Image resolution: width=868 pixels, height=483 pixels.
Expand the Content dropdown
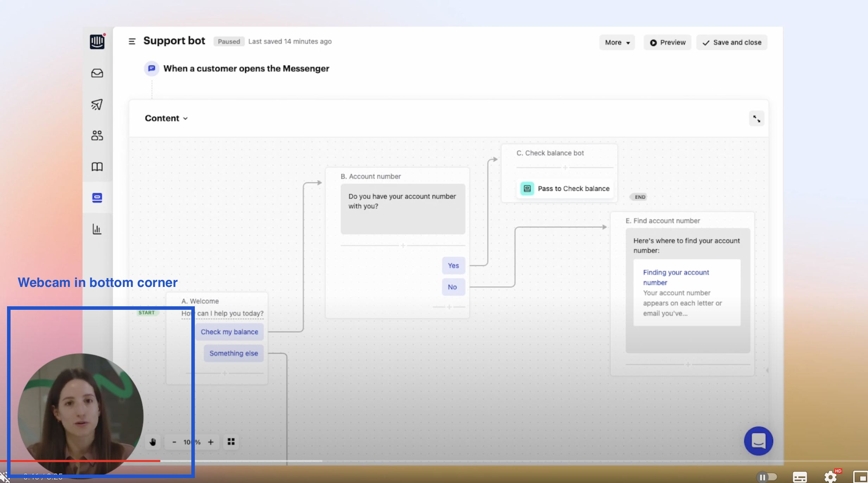(166, 118)
